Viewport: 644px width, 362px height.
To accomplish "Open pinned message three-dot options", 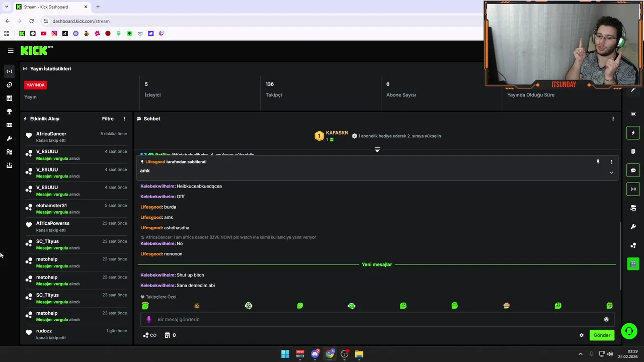I will [x=611, y=162].
